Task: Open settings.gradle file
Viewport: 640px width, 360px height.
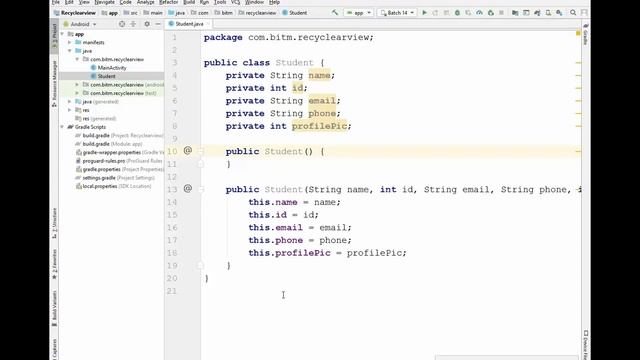Action: 115,178
